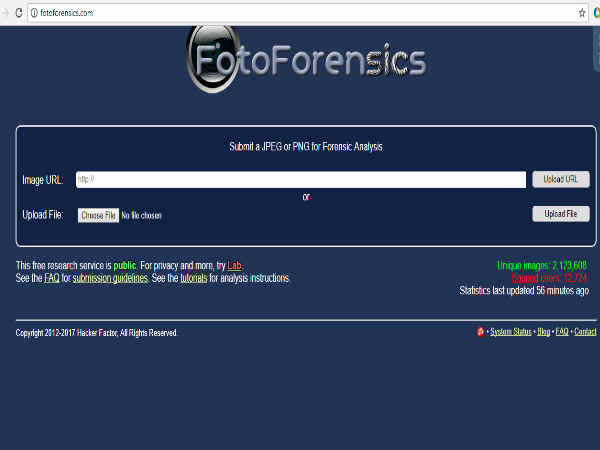
Task: Open the System Status footer link
Action: tap(510, 332)
